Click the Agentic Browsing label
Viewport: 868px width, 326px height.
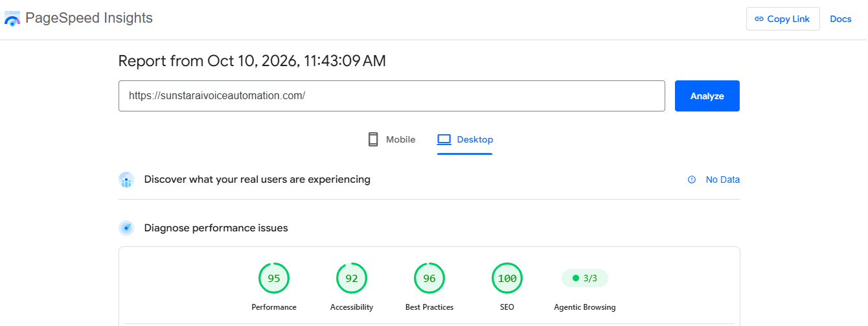(585, 307)
